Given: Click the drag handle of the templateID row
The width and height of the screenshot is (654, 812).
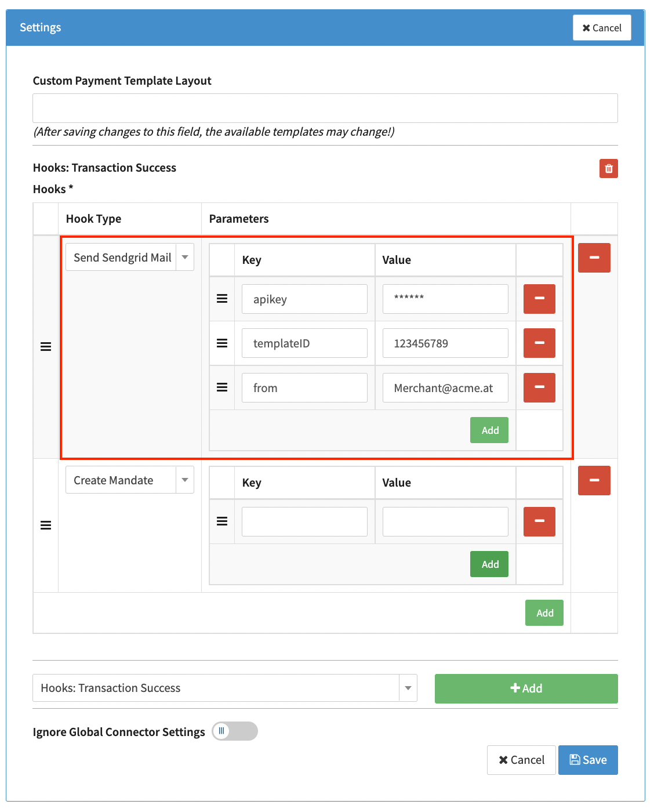Looking at the screenshot, I should click(222, 343).
